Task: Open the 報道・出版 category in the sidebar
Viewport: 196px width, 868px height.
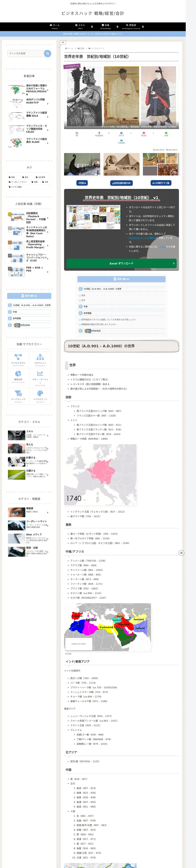Action: (x=29, y=552)
